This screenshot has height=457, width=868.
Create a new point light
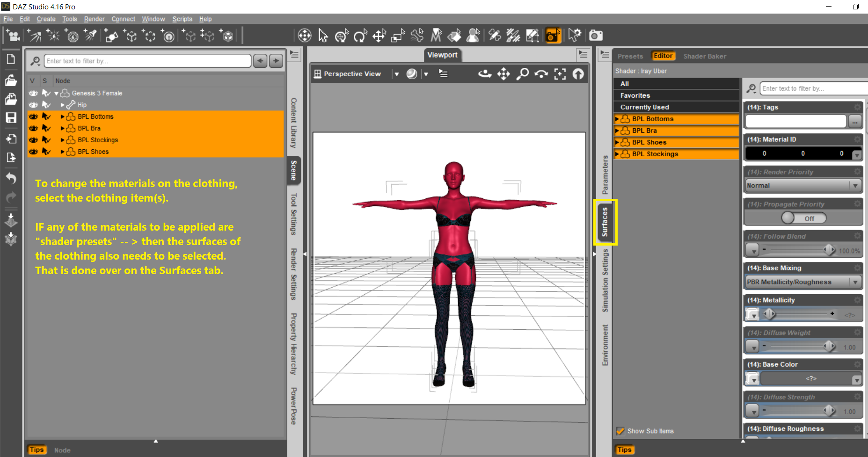coord(53,36)
